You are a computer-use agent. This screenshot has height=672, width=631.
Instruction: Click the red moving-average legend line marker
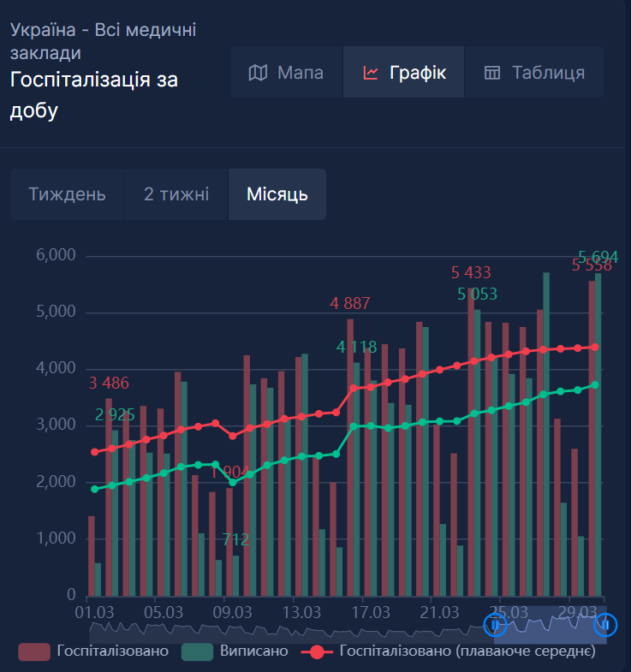[x=317, y=651]
